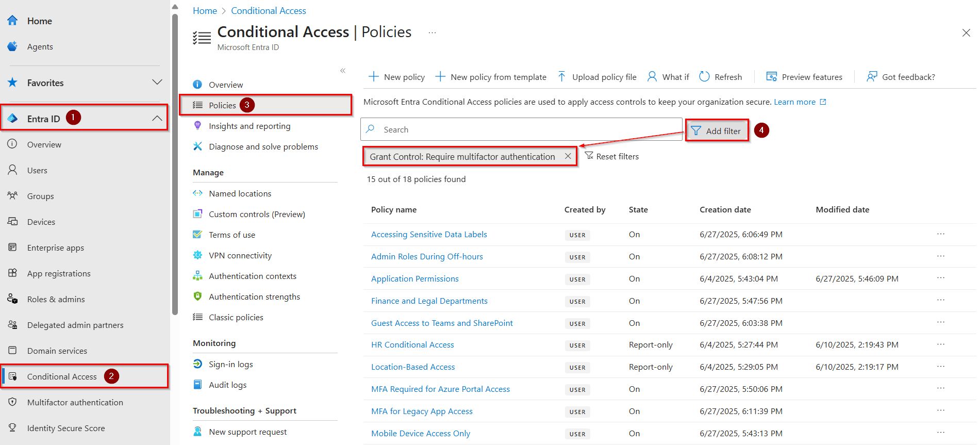Collapse the Entra ID section
This screenshot has width=980, height=445.
coord(157,119)
